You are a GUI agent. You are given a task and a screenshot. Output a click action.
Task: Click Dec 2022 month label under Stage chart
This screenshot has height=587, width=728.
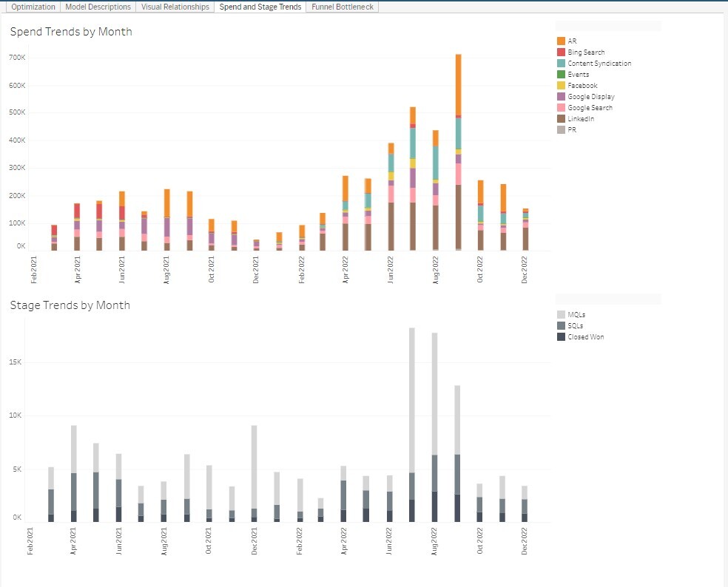pos(525,540)
